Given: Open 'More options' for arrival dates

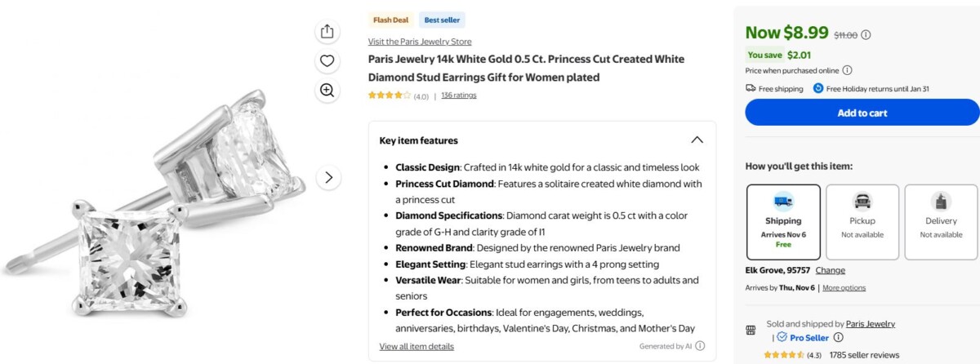Looking at the screenshot, I should [844, 288].
